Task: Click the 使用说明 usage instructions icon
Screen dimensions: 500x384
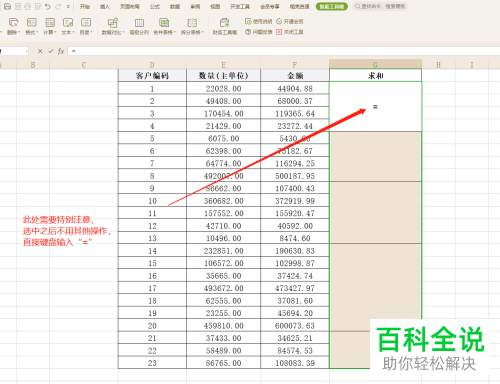Action: (248, 21)
